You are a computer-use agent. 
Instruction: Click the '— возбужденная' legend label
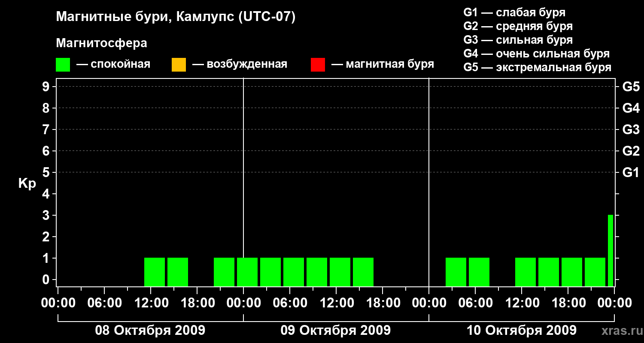point(240,64)
